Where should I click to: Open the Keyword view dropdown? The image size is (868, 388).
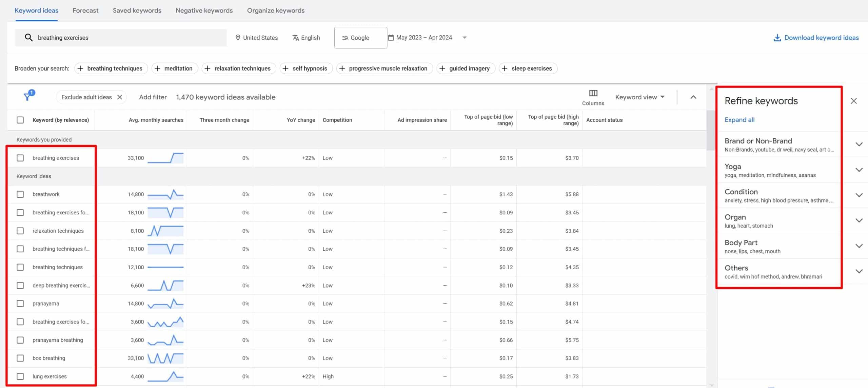pyautogui.click(x=639, y=97)
